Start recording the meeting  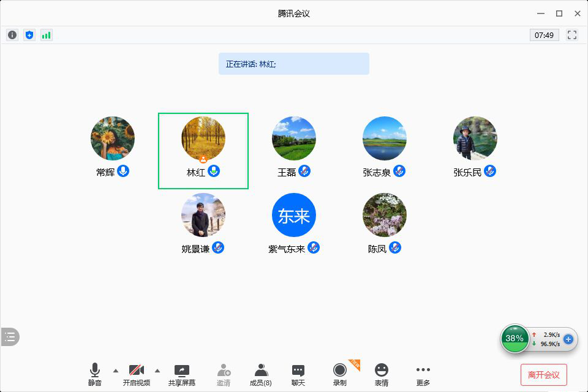pyautogui.click(x=339, y=374)
